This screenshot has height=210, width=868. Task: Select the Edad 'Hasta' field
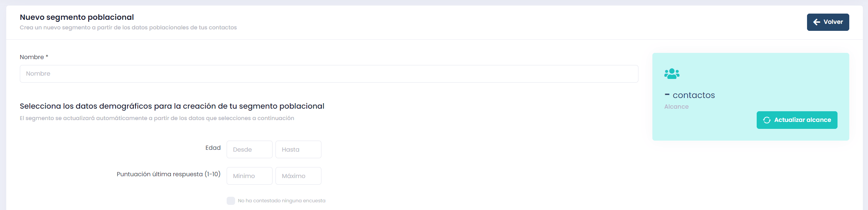click(x=298, y=149)
